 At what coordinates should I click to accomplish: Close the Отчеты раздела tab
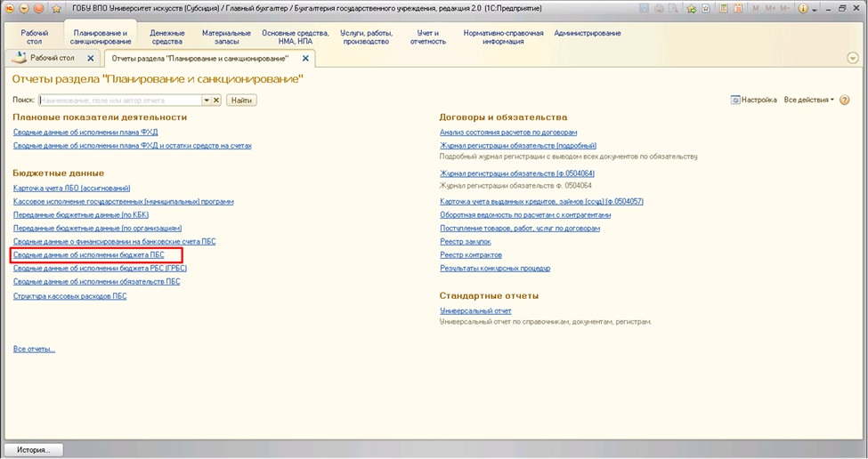click(x=305, y=59)
